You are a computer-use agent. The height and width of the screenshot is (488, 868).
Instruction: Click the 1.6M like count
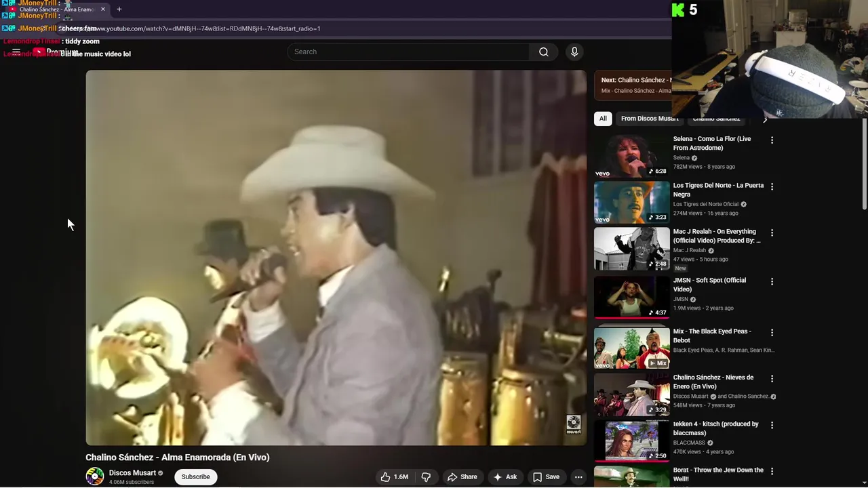click(x=401, y=477)
